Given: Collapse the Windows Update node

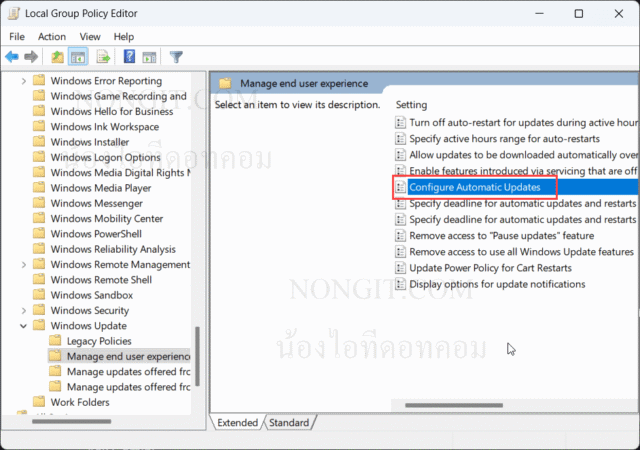Looking at the screenshot, I should point(24,326).
